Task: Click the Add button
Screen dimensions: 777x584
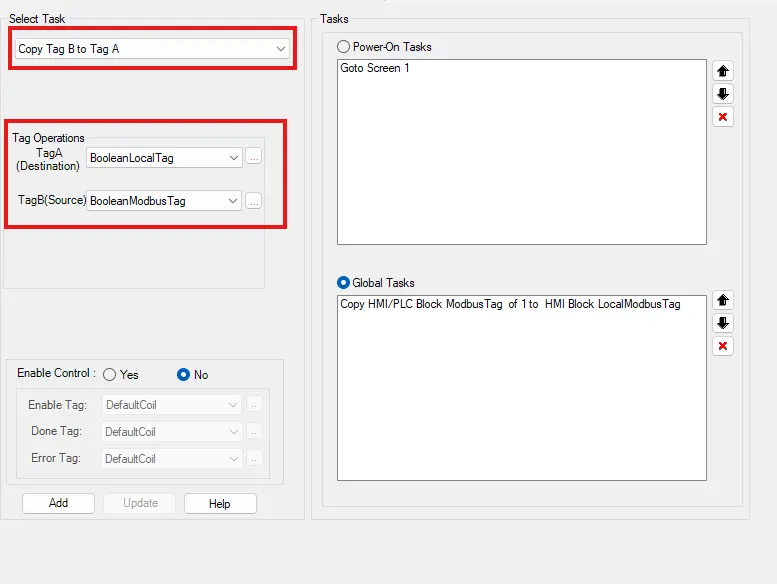Action: (x=58, y=503)
